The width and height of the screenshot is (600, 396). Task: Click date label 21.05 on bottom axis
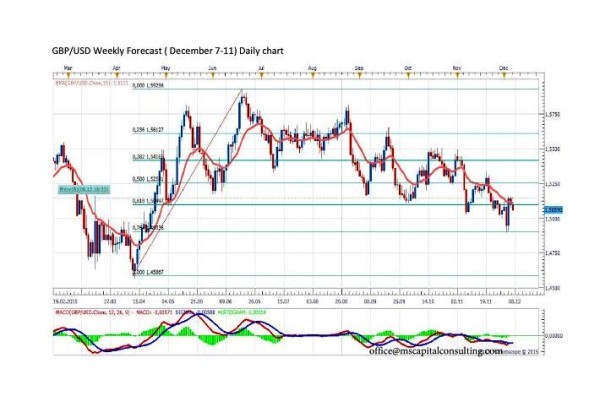coord(197,302)
